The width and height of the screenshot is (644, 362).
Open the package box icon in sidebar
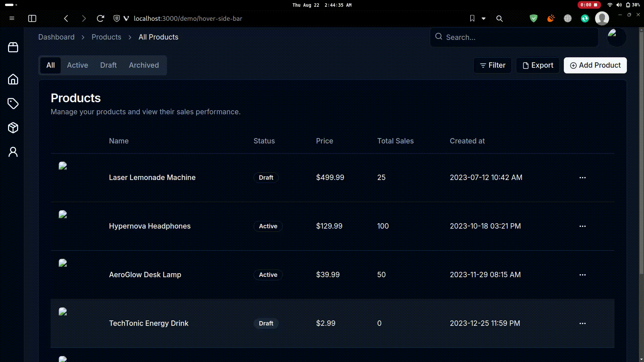coord(13,128)
